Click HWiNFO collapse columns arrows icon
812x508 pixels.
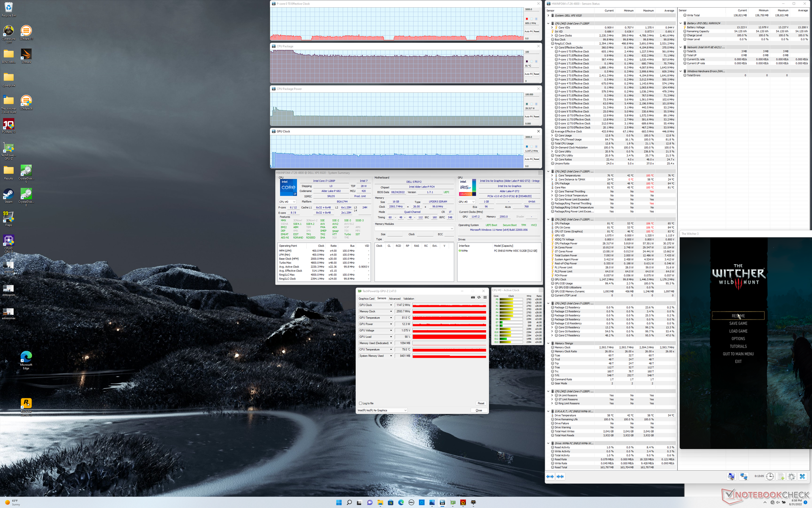click(560, 477)
